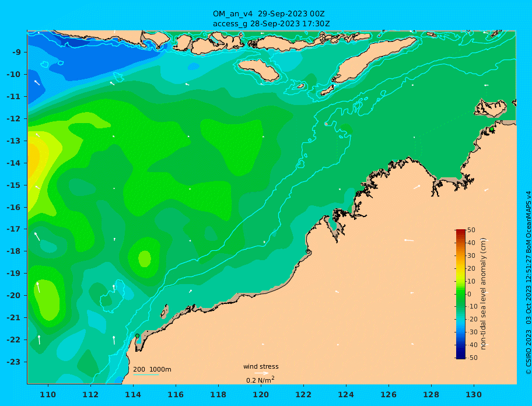The image size is (532, 406).
Task: Click the colorbar tick value -30
Action: 472,332
